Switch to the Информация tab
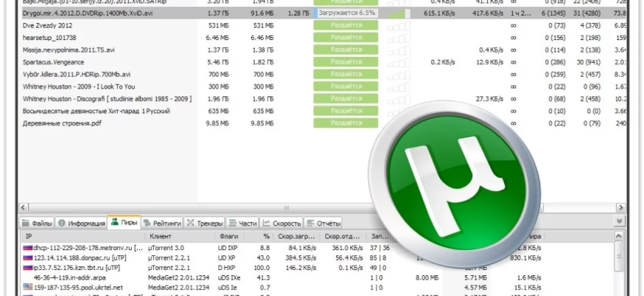This screenshot has height=296, width=644. pyautogui.click(x=81, y=223)
